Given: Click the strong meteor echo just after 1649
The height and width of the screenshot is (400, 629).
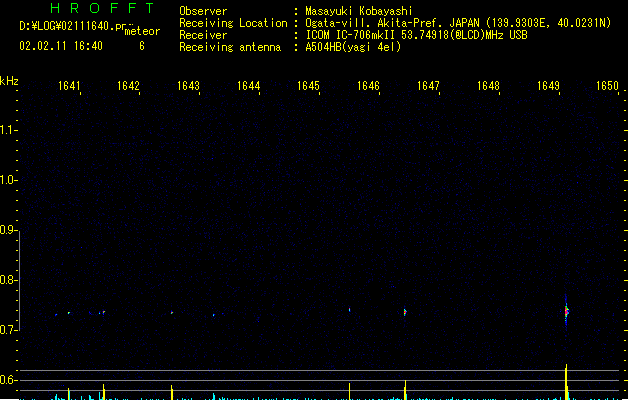Looking at the screenshot, I should [566, 311].
